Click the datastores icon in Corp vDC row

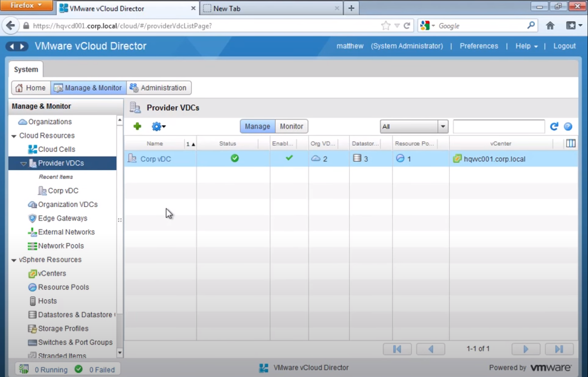pos(357,158)
